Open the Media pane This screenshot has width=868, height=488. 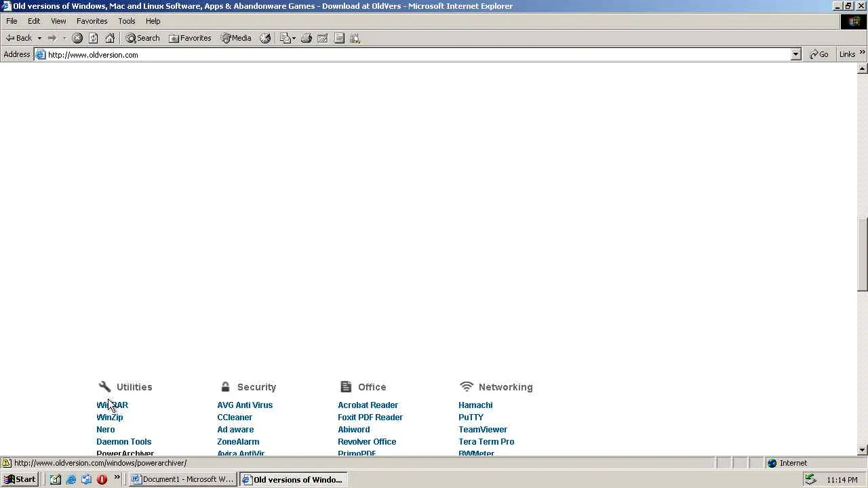click(x=236, y=38)
